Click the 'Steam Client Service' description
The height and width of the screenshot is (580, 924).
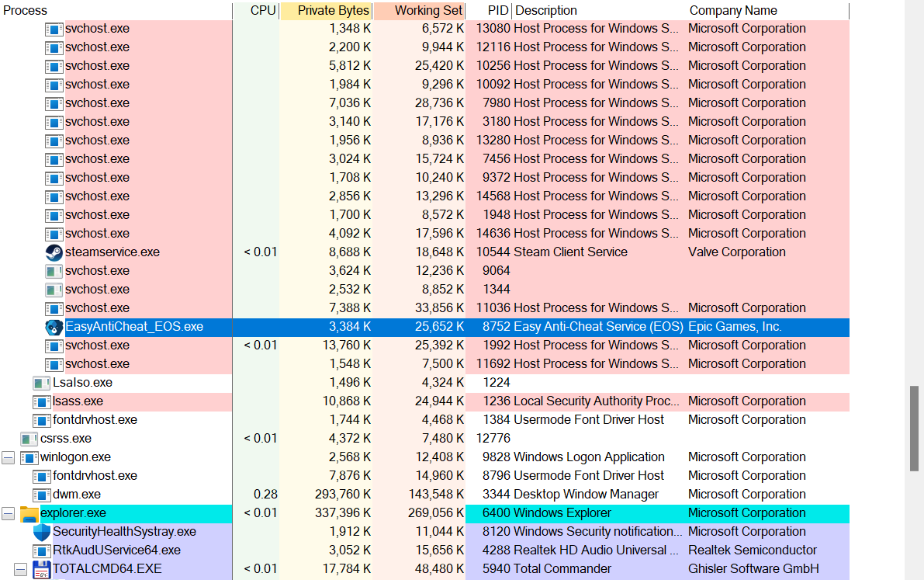[x=570, y=252]
